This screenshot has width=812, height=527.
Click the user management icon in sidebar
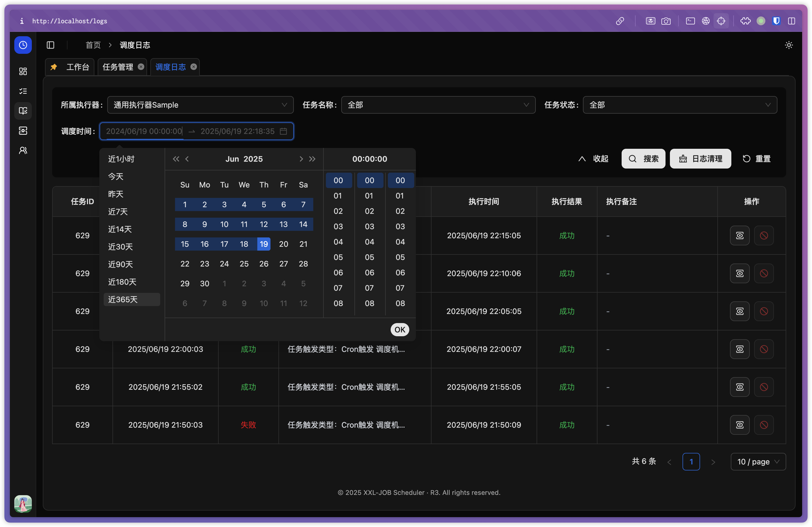click(x=22, y=150)
